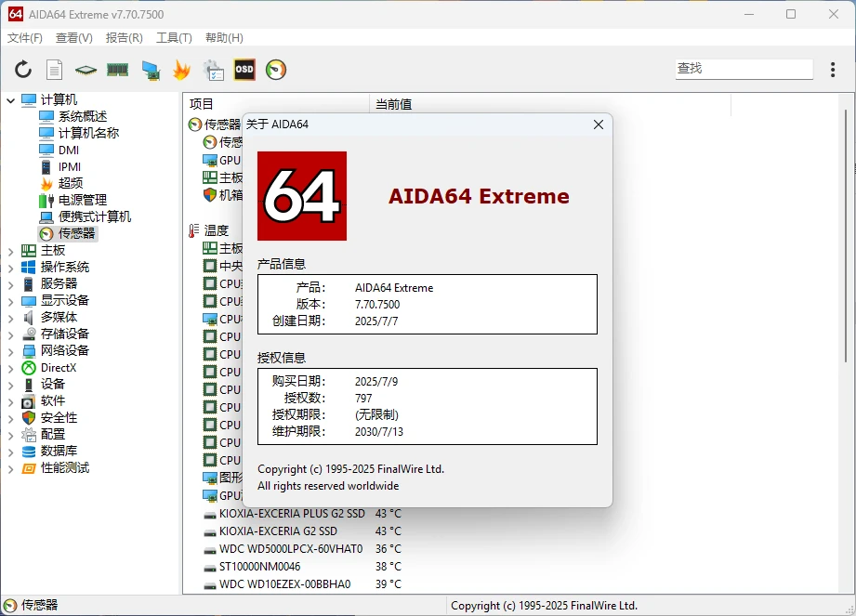Expand the 显示设备 tree node
The height and width of the screenshot is (616, 856).
[x=10, y=301]
